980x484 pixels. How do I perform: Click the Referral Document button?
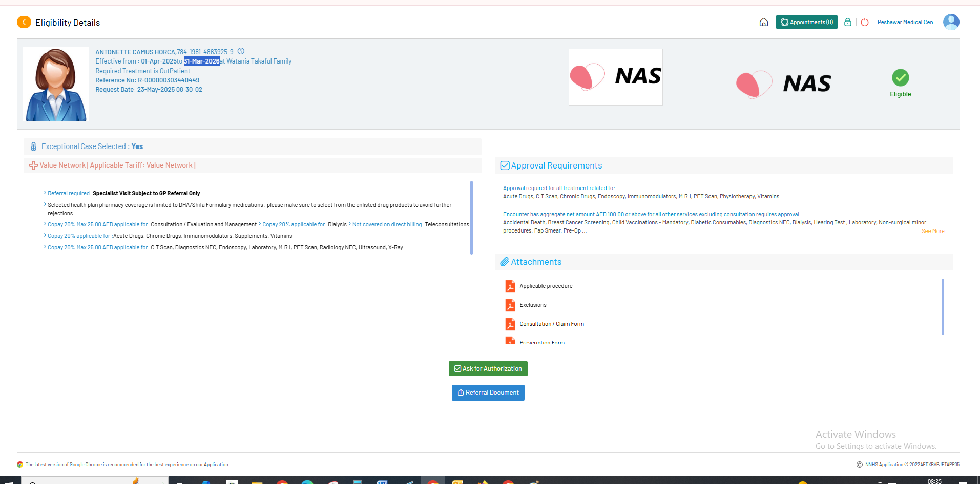pyautogui.click(x=488, y=393)
